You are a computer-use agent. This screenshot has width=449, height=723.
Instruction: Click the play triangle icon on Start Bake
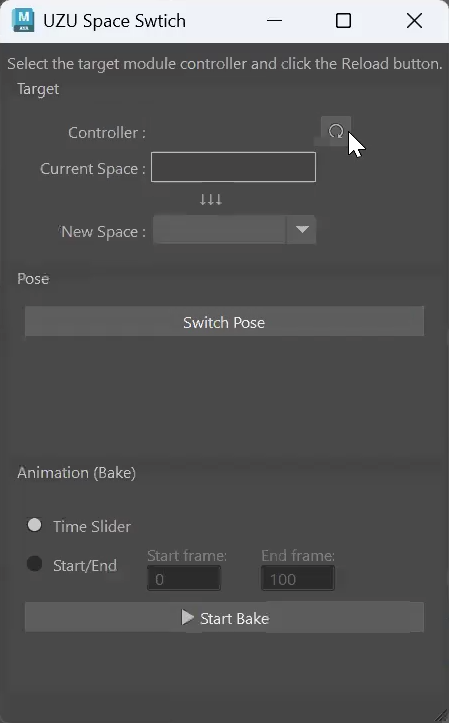point(187,617)
